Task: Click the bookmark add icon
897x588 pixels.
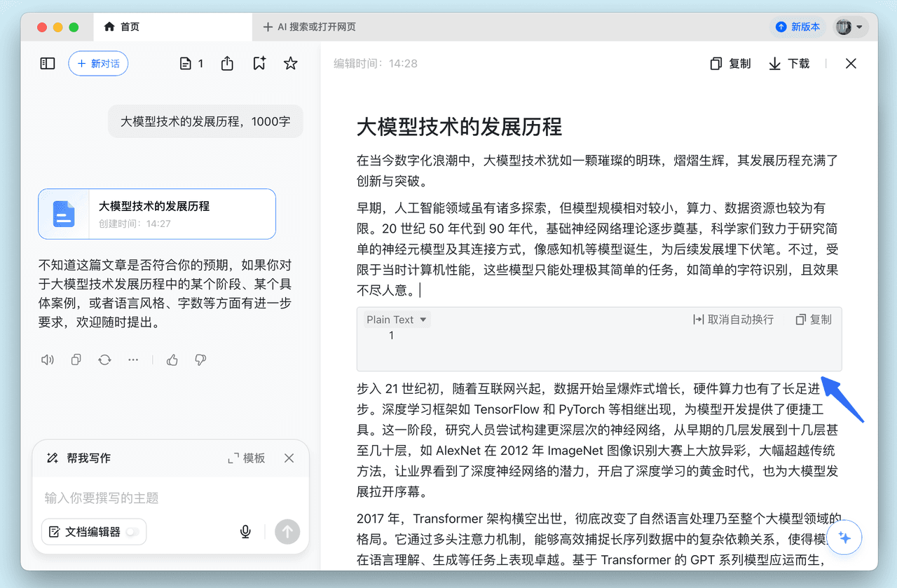Action: click(x=259, y=64)
